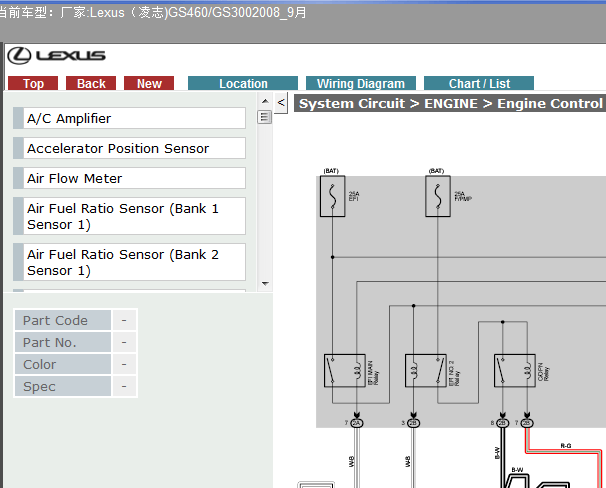Screen dimensions: 606x488
Task: Click the Part No. label cell
Action: [x=63, y=342]
